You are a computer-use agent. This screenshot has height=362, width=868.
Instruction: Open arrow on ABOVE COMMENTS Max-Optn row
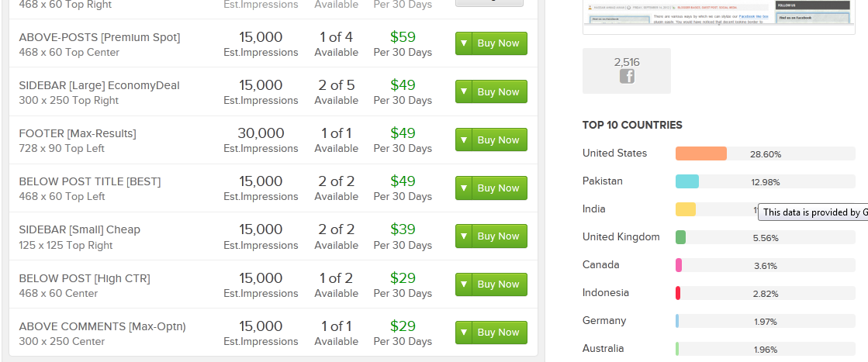pos(464,333)
